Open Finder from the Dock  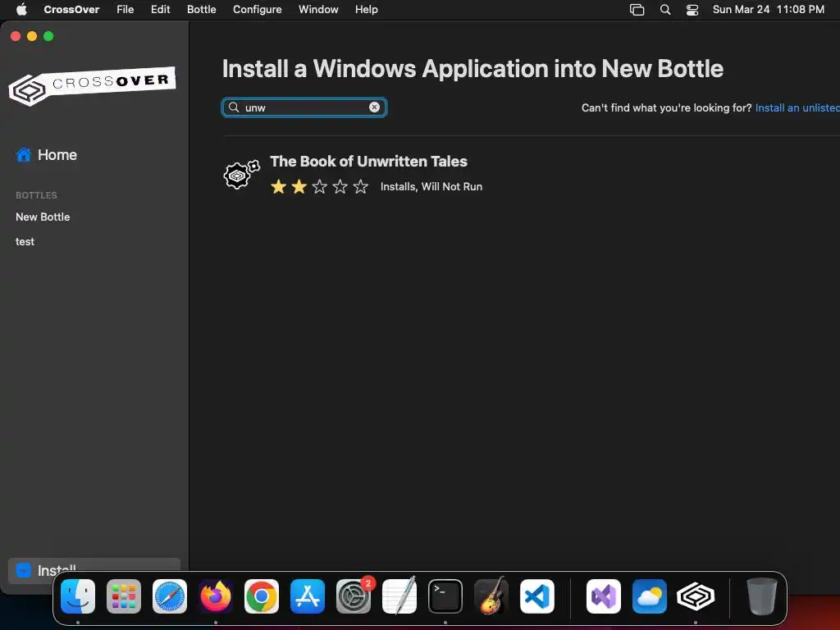pyautogui.click(x=78, y=596)
